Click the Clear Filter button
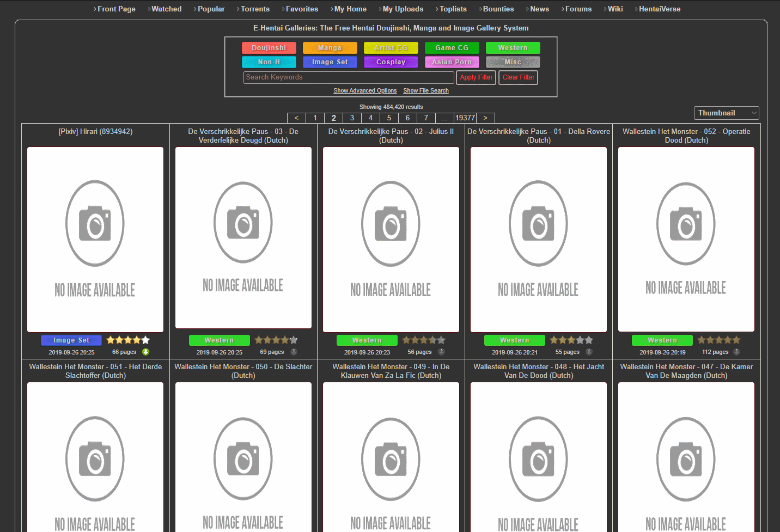This screenshot has height=532, width=780. (519, 77)
